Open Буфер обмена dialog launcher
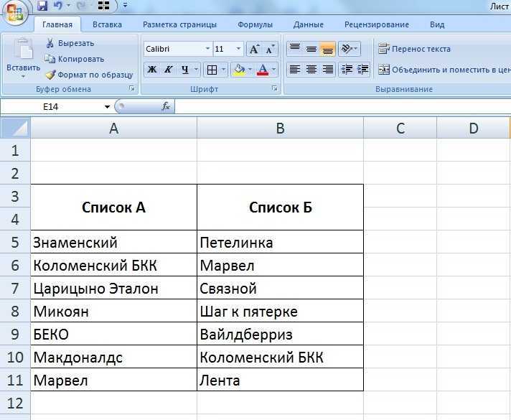511x420 pixels. point(132,89)
